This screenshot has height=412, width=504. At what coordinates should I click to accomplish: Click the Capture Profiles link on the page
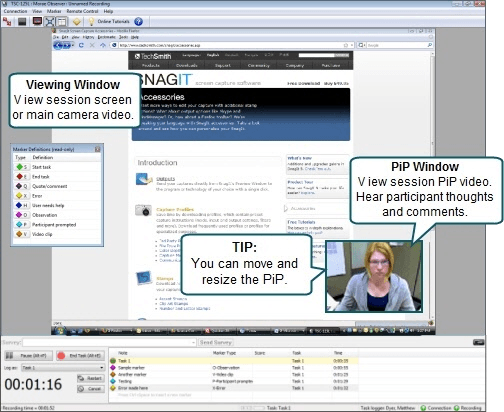tap(175, 209)
